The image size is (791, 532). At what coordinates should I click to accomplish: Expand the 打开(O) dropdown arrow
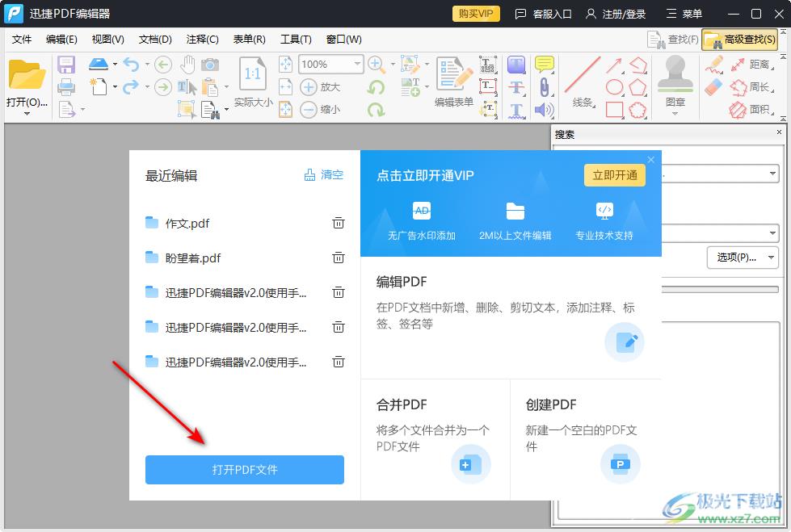point(27,114)
